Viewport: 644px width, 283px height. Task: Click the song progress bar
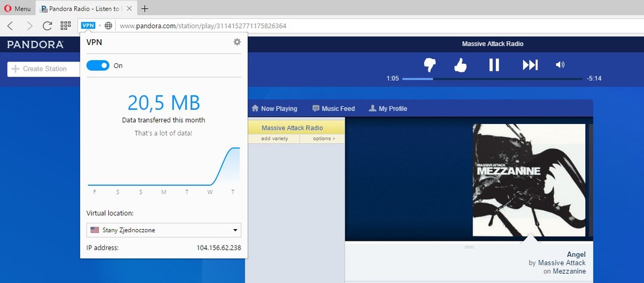point(492,79)
